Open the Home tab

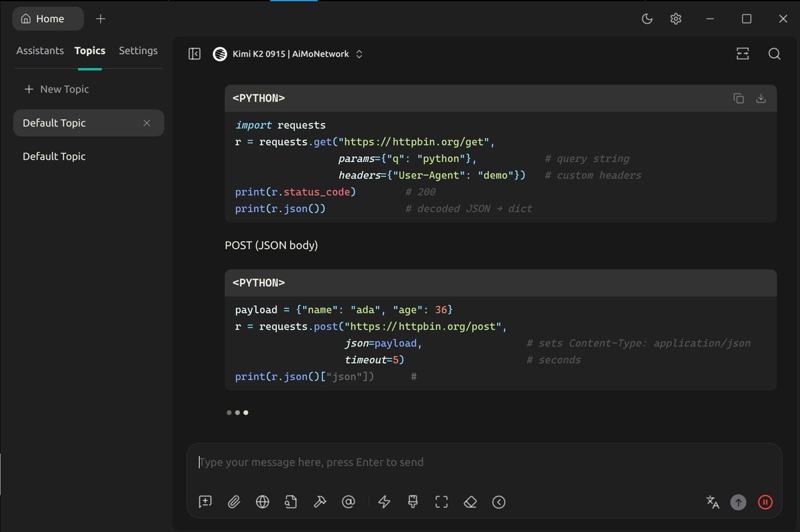point(48,19)
